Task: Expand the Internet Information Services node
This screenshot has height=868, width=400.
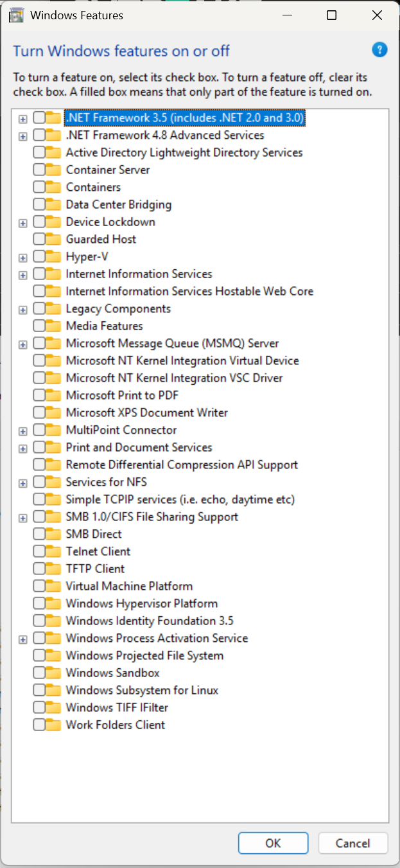Action: (x=23, y=275)
